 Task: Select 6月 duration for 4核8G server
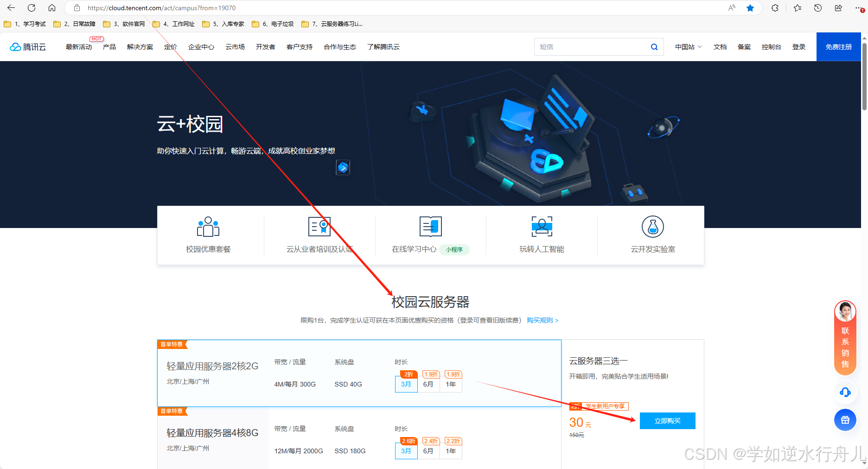pos(428,451)
